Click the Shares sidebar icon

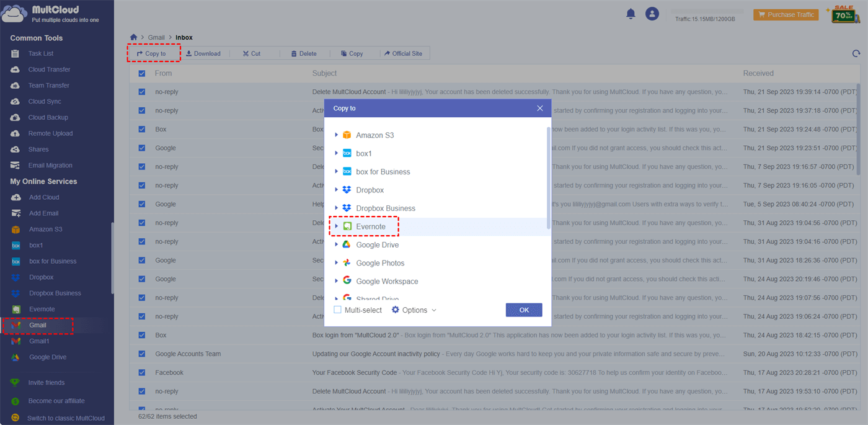[15, 150]
